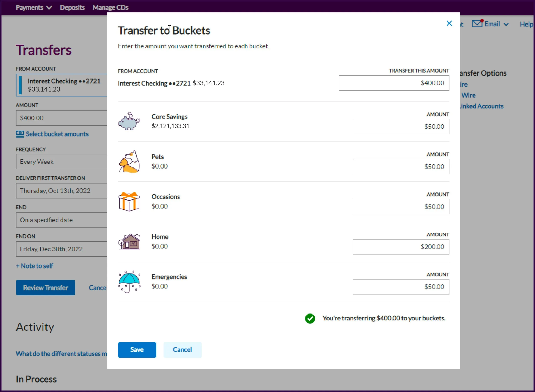
Task: Click Interest Checking ••2721 text in dialog
Action: click(x=154, y=83)
